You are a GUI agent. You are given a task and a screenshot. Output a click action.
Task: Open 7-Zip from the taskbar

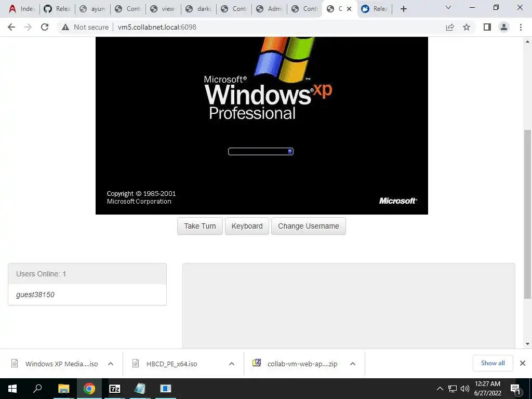tap(115, 389)
